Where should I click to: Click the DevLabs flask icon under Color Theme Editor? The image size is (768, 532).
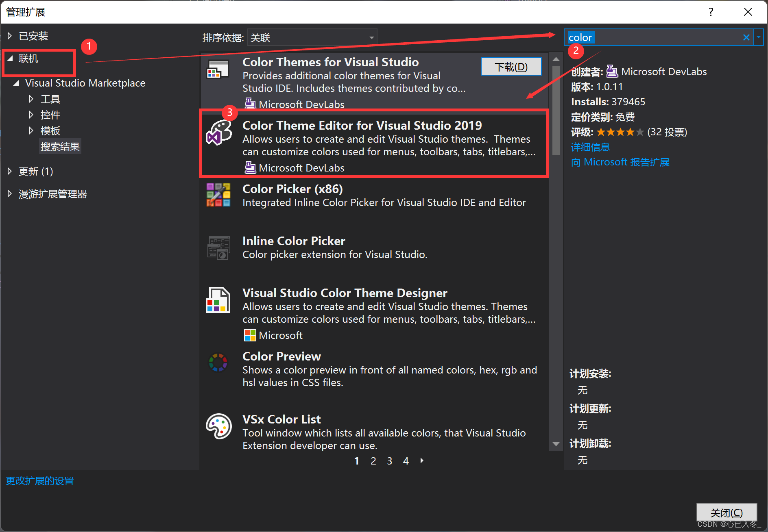coord(250,167)
